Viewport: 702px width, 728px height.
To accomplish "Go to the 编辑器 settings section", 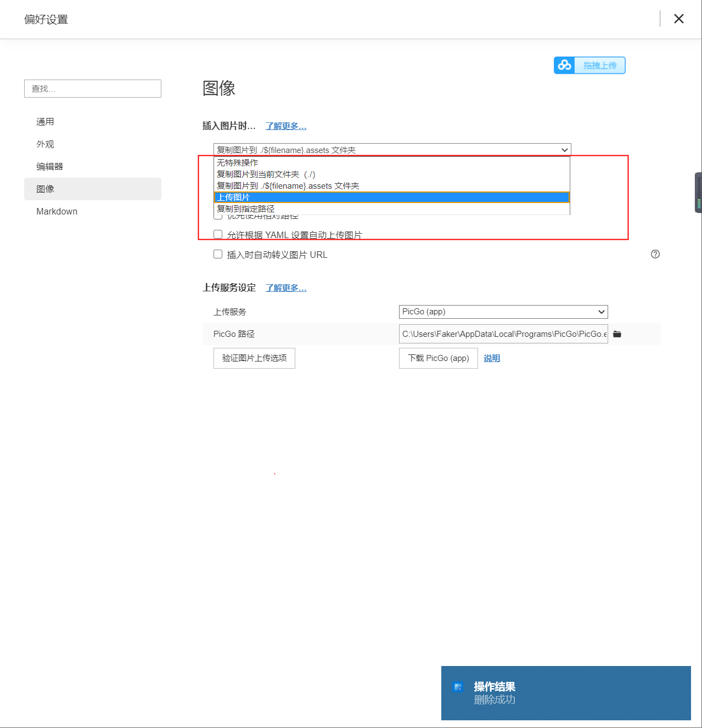I will pos(93,167).
